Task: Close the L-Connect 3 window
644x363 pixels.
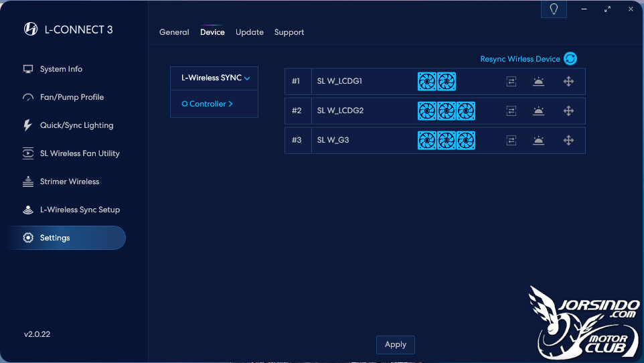Action: (631, 9)
